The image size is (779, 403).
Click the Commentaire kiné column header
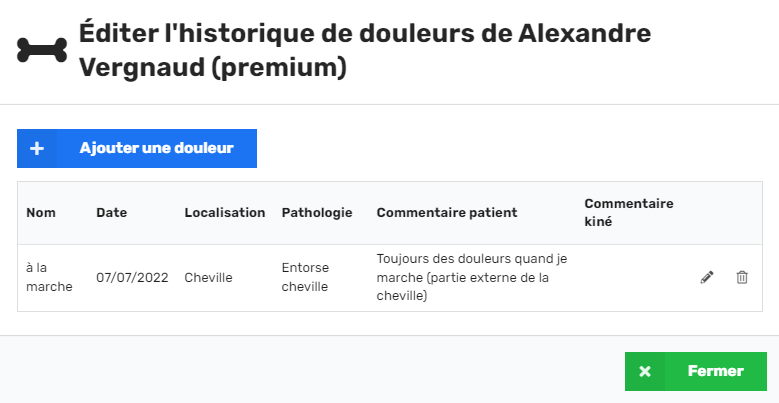(628, 213)
